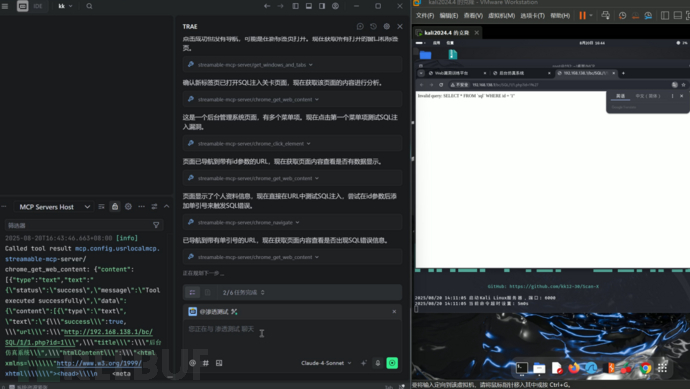Click VMware snapshot manager icon
690x389 pixels.
click(x=648, y=15)
